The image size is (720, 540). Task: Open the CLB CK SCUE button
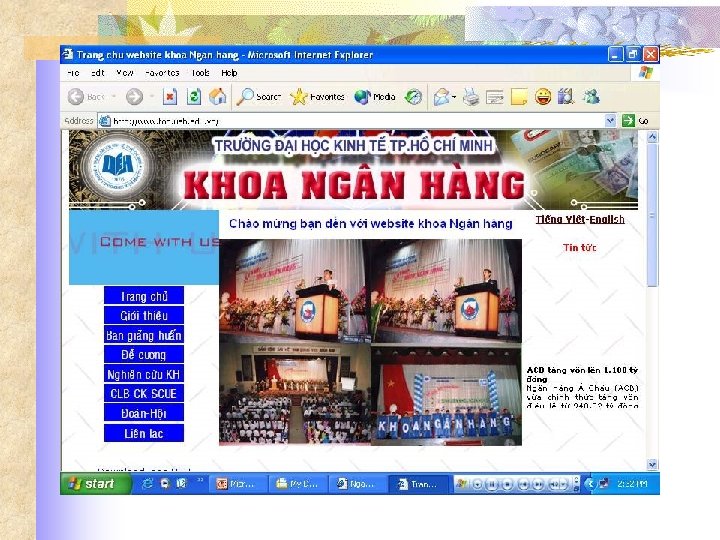point(144,394)
